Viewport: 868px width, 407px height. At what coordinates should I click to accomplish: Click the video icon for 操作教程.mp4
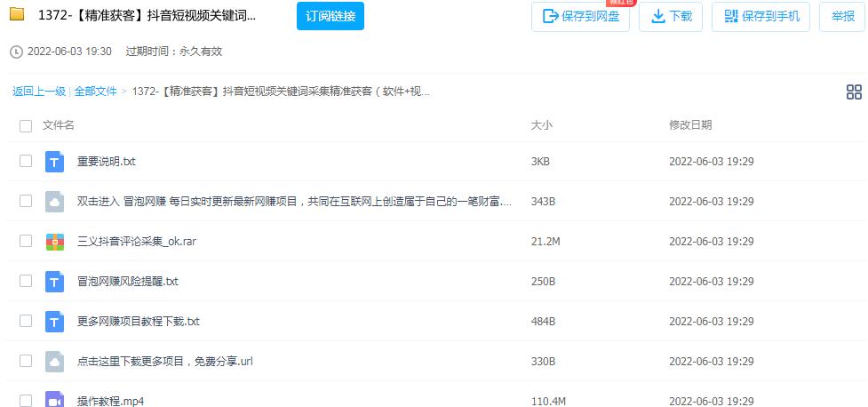point(54,400)
